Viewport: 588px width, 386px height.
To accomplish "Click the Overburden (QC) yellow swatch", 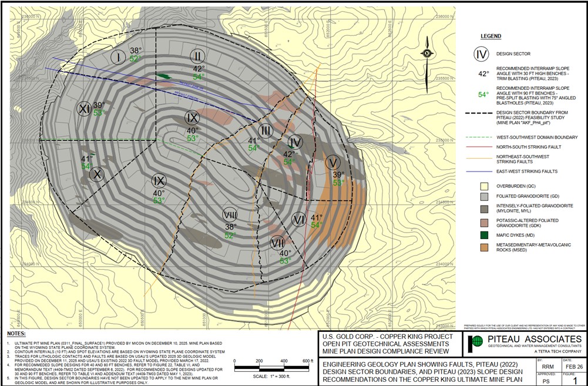I will point(485,186).
